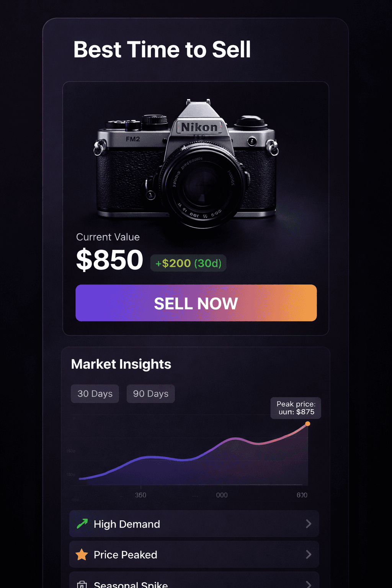Tap the SELL NOW button
The image size is (392, 588).
tap(196, 303)
